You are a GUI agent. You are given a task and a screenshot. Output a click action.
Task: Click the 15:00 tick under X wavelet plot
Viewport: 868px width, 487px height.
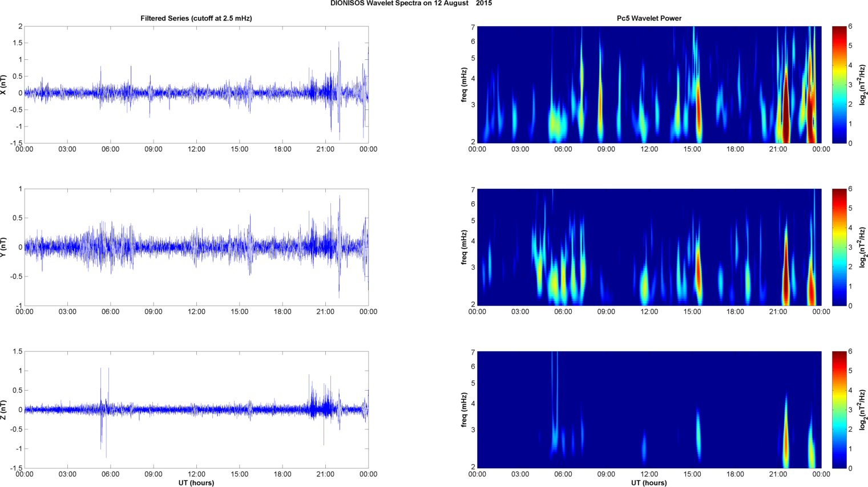[x=692, y=149]
